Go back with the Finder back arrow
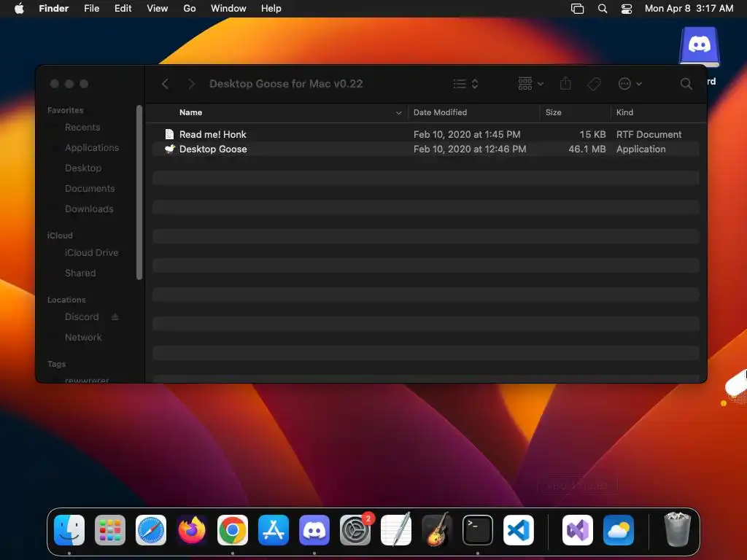Screen dimensions: 747x560 [165, 85]
